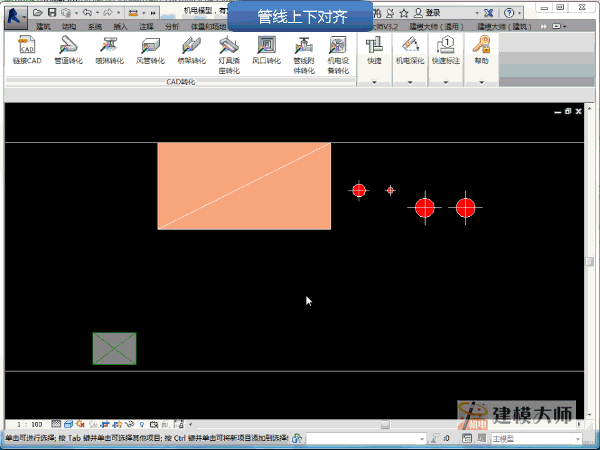The image size is (600, 450).
Task: Select the gray crossed box element
Action: pyautogui.click(x=114, y=348)
